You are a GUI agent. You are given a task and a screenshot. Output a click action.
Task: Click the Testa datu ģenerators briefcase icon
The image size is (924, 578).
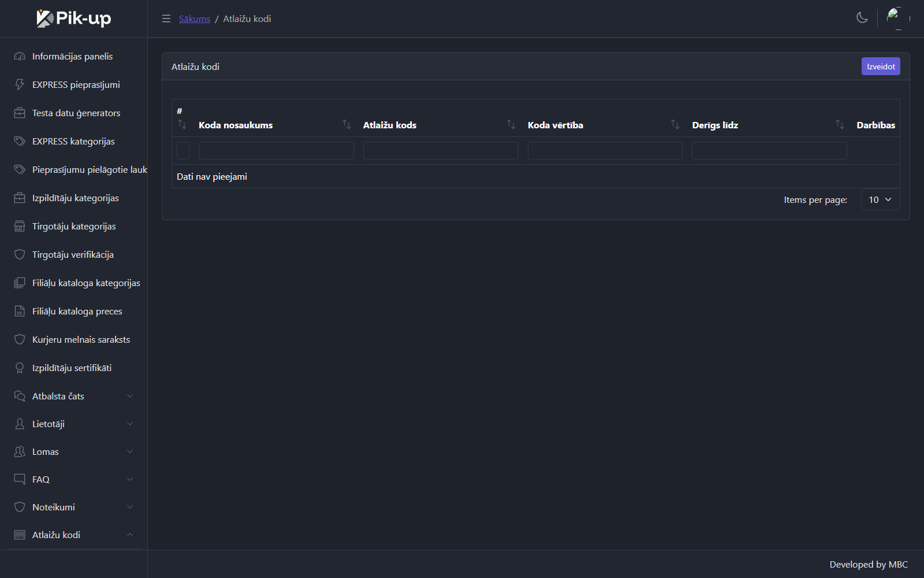20,113
